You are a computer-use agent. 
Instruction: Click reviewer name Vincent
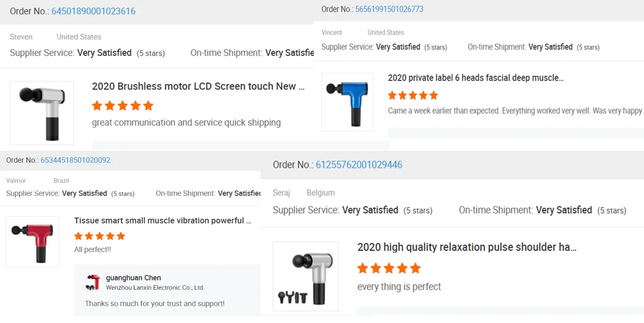click(332, 32)
